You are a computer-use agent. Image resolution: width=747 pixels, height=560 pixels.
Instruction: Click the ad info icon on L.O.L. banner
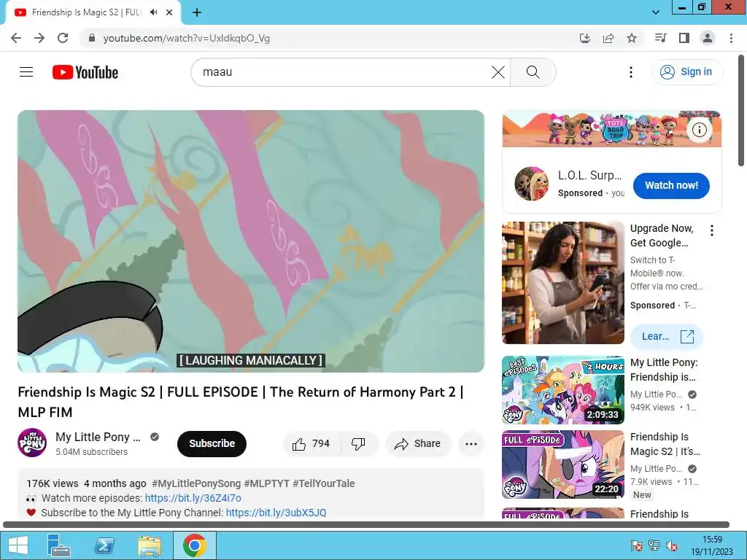[x=700, y=130]
